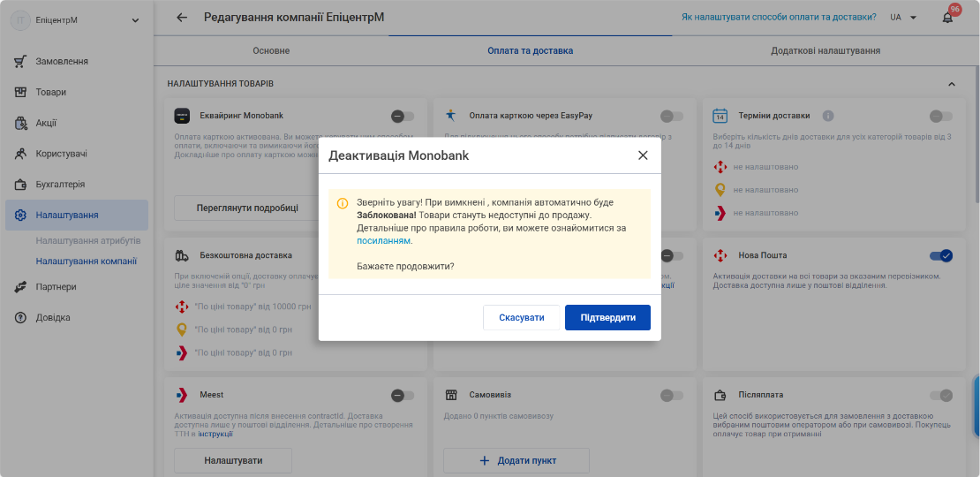
Task: Switch to the Оплата та доставка tab
Action: click(530, 50)
